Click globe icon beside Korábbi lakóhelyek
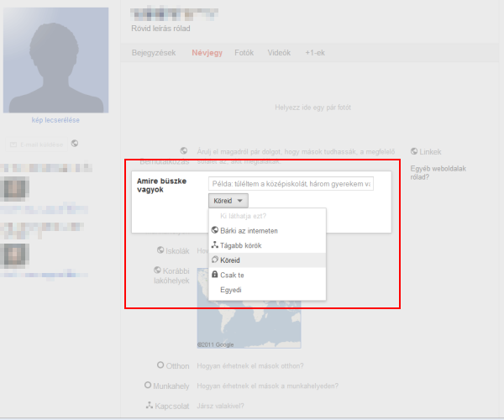 [157, 270]
